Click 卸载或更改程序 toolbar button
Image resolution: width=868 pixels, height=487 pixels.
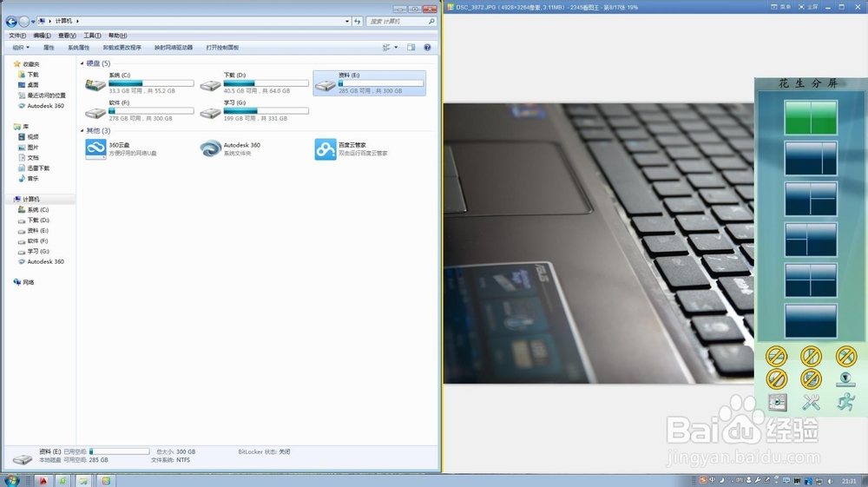click(x=122, y=48)
